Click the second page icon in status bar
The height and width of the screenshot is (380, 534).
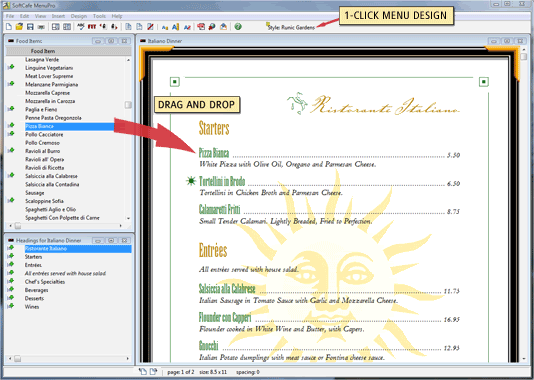[x=153, y=371]
